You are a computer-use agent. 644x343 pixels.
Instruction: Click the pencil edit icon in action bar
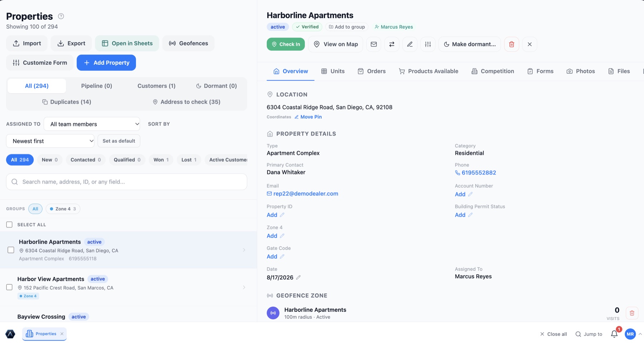410,44
